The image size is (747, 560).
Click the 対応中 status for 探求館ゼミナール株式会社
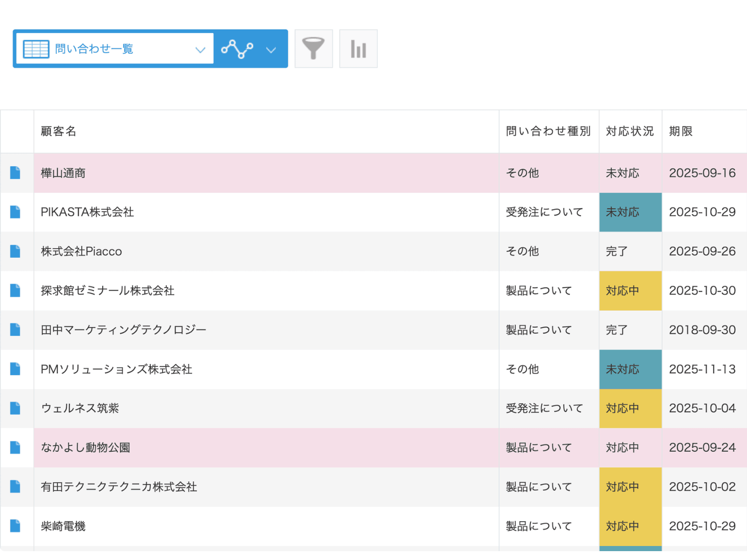coord(631,291)
